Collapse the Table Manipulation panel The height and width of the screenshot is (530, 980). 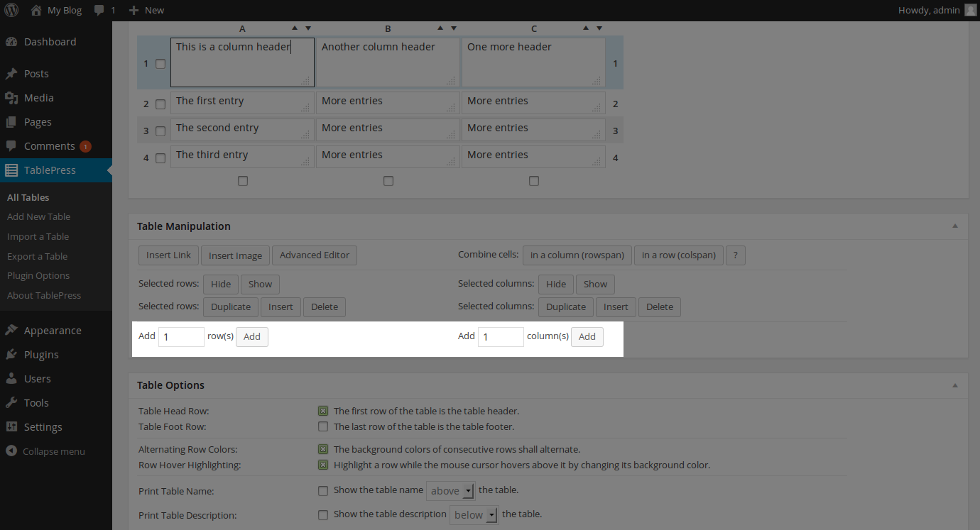point(955,226)
